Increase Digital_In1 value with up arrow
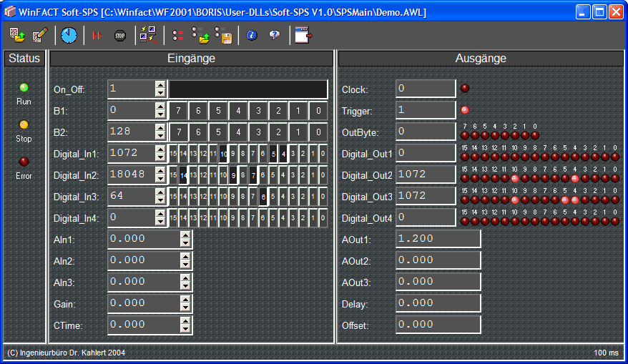 pyautogui.click(x=160, y=149)
